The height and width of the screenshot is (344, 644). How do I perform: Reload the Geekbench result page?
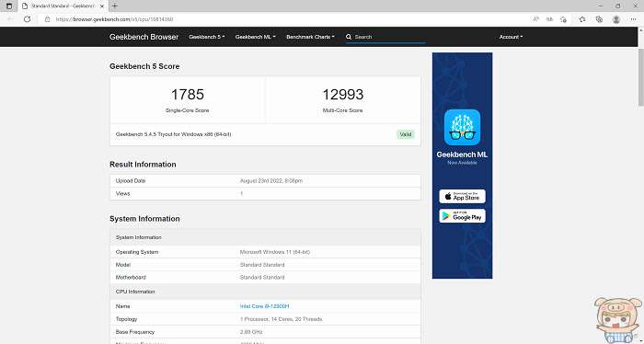tap(27, 19)
